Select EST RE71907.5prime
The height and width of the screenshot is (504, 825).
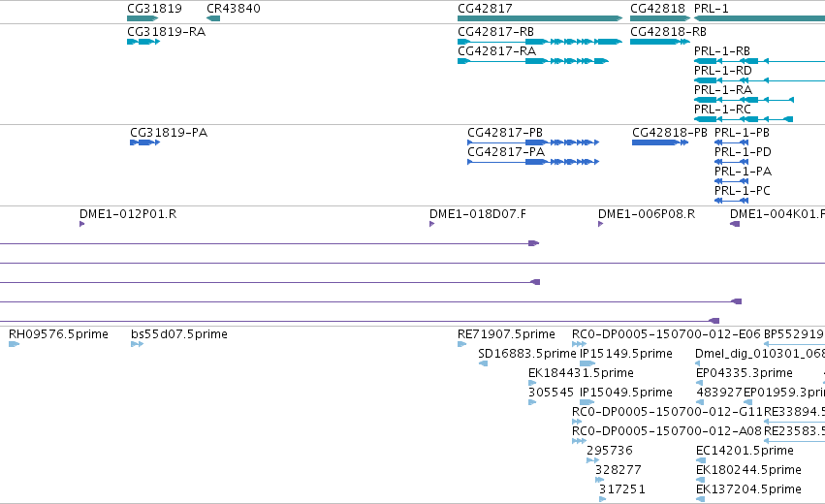coord(462,344)
